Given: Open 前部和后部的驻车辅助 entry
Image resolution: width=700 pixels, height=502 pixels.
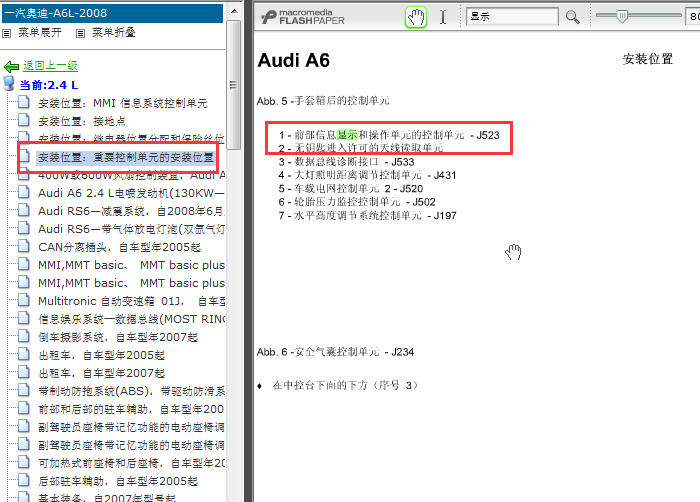Looking at the screenshot, I should point(131,409).
